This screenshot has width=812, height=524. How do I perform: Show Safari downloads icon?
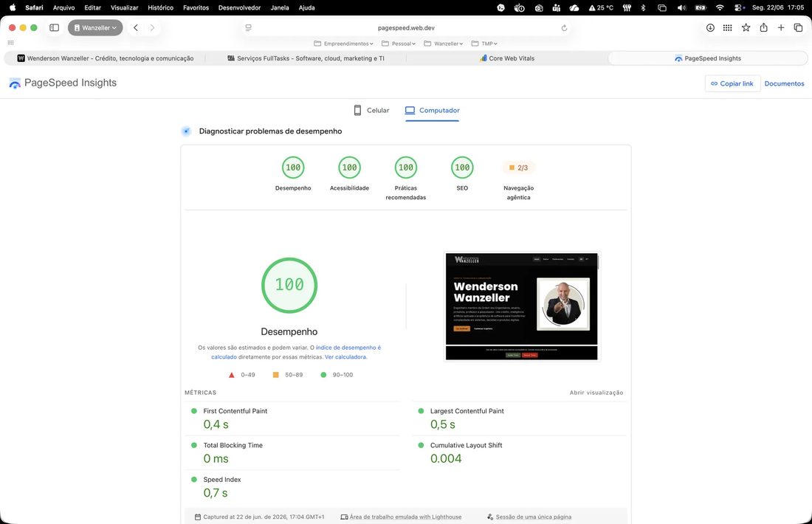point(710,28)
